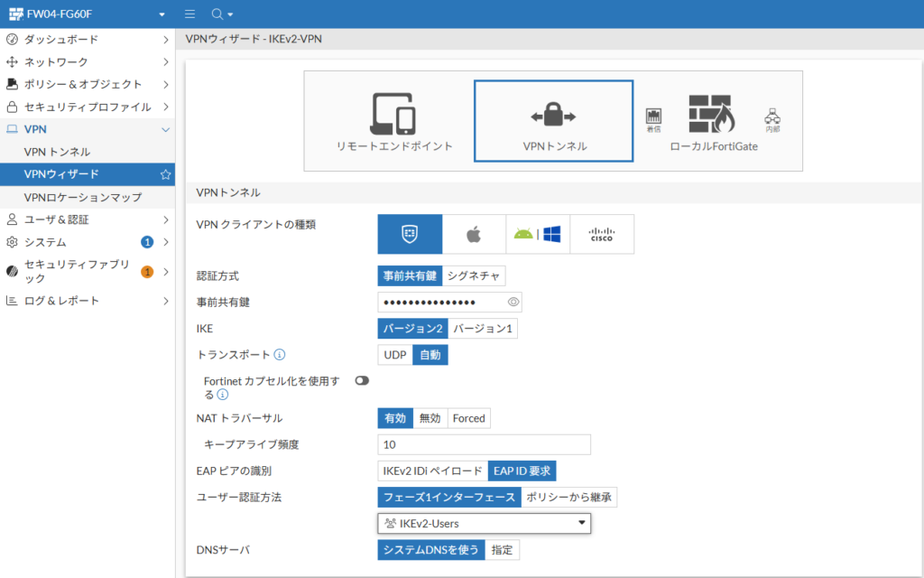
Task: Click the ユーザ＆認証 person icon
Action: (x=12, y=219)
